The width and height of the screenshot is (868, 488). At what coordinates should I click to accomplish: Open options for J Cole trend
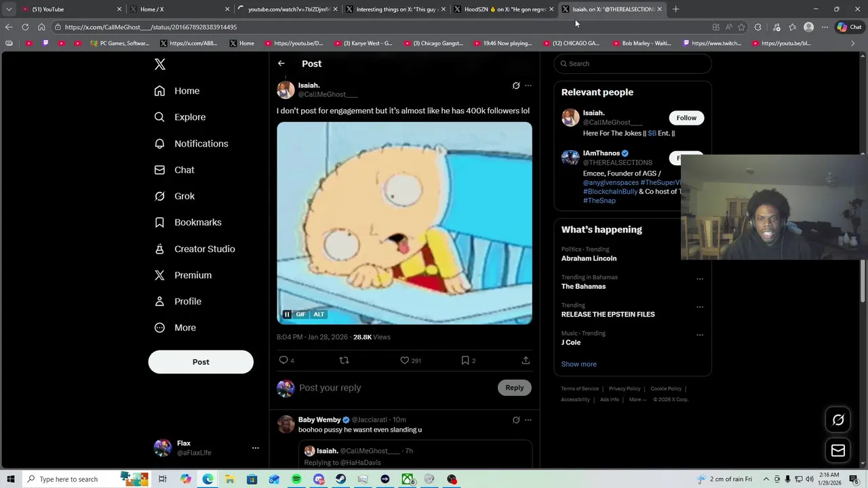(700, 335)
